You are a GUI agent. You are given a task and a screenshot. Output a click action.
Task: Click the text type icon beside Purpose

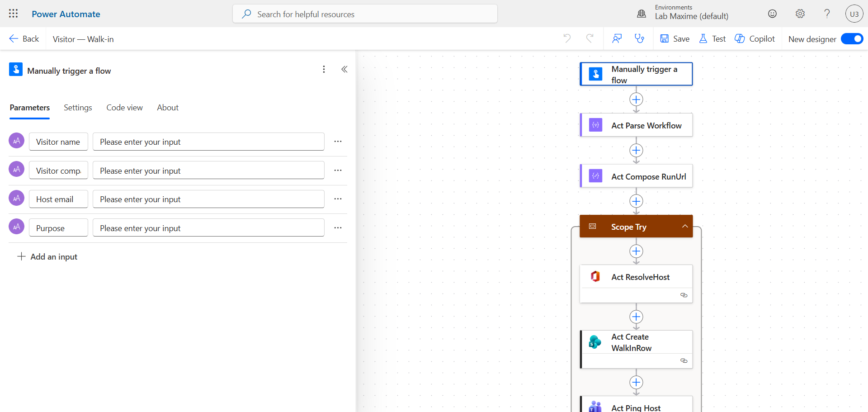[x=17, y=227]
